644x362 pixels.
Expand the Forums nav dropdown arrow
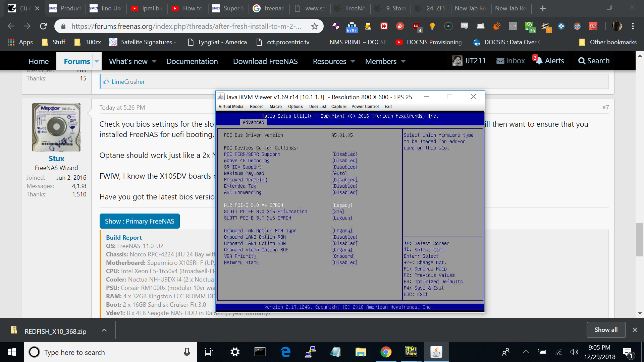pos(97,61)
